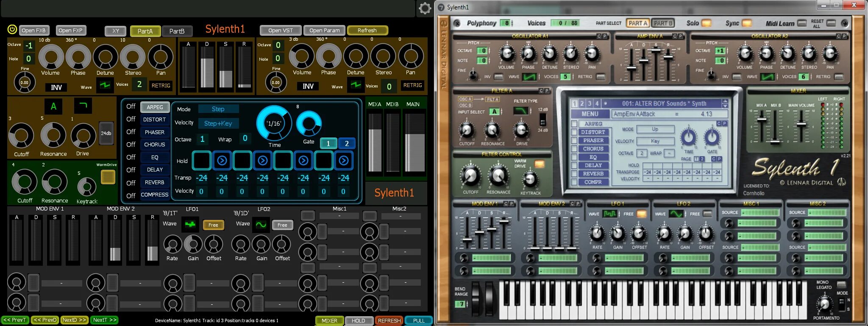Click the Open VST button in the controller
The width and height of the screenshot is (868, 326).
[x=281, y=31]
